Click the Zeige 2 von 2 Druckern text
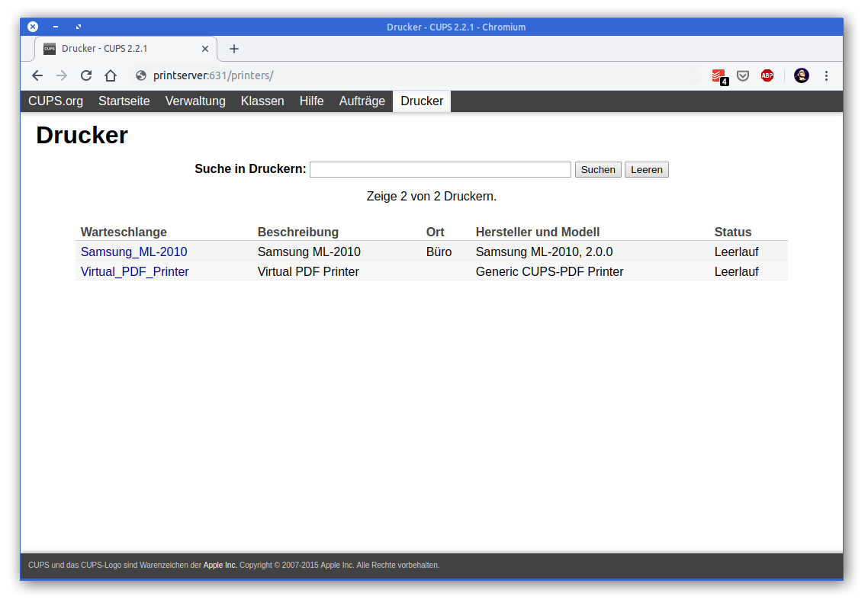868x609 pixels. click(431, 197)
